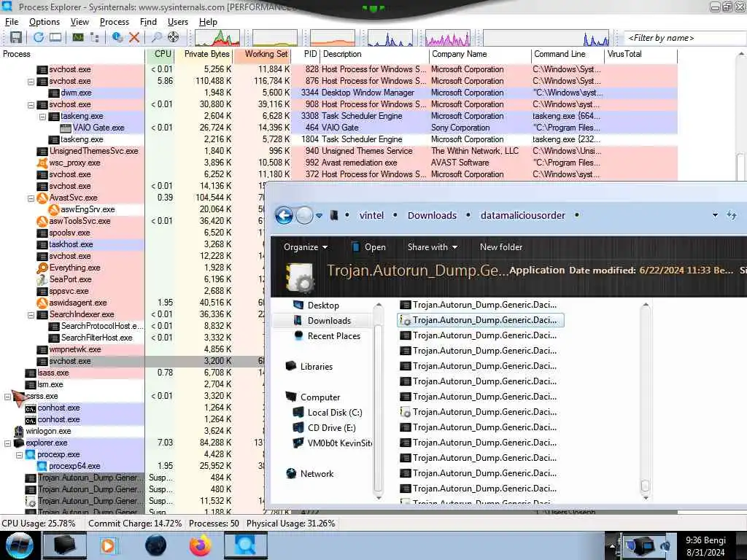Click the Refresh Now toolbar icon
The width and height of the screenshot is (747, 560).
tap(39, 37)
